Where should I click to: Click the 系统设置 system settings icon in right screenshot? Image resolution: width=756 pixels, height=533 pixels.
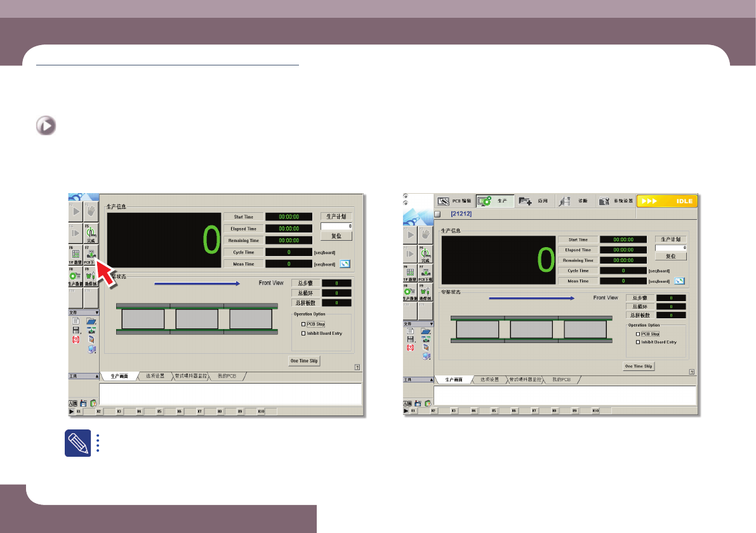coord(604,201)
